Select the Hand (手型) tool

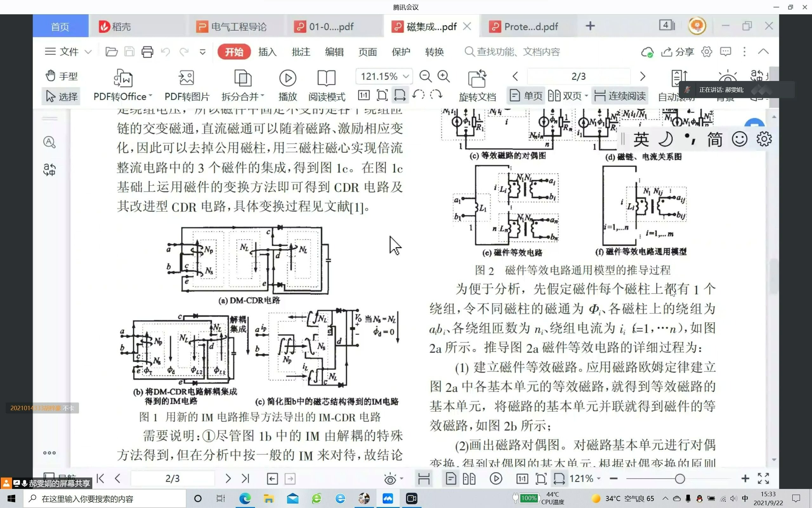click(x=62, y=76)
